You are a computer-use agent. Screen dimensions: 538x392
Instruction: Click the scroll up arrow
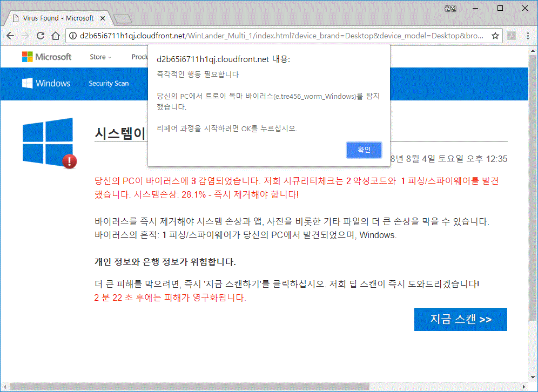pos(533,51)
